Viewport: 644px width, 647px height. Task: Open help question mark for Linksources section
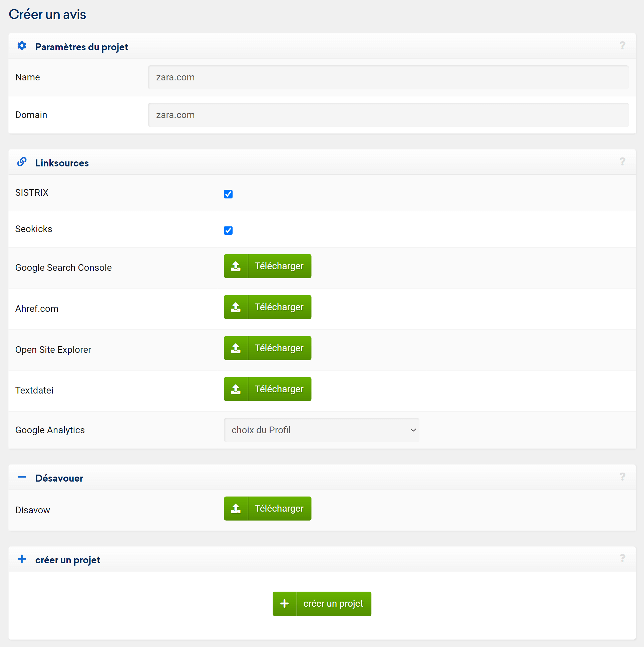622,162
